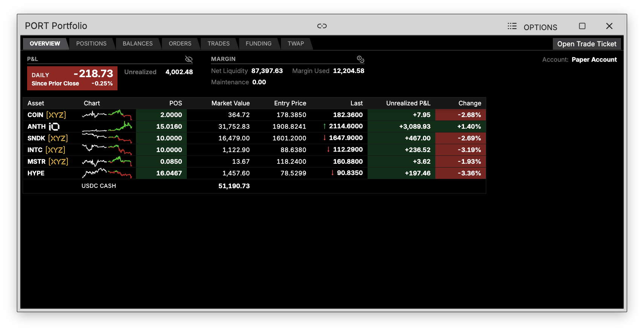
Task: Open the ORDERS tab
Action: point(180,44)
